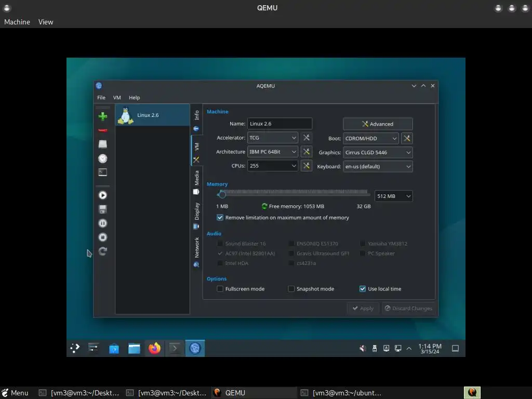Open the terminal console icon in AQEMU sidebar
The image size is (532, 399).
pos(102,172)
